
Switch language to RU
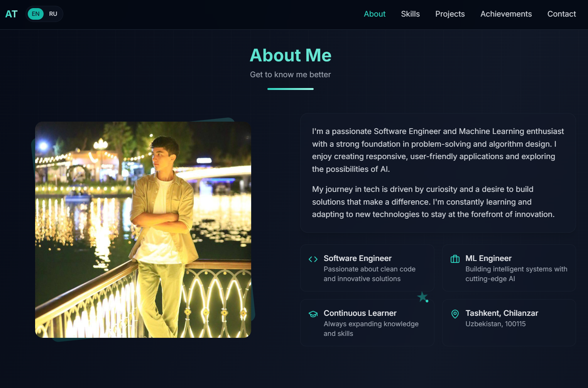53,14
